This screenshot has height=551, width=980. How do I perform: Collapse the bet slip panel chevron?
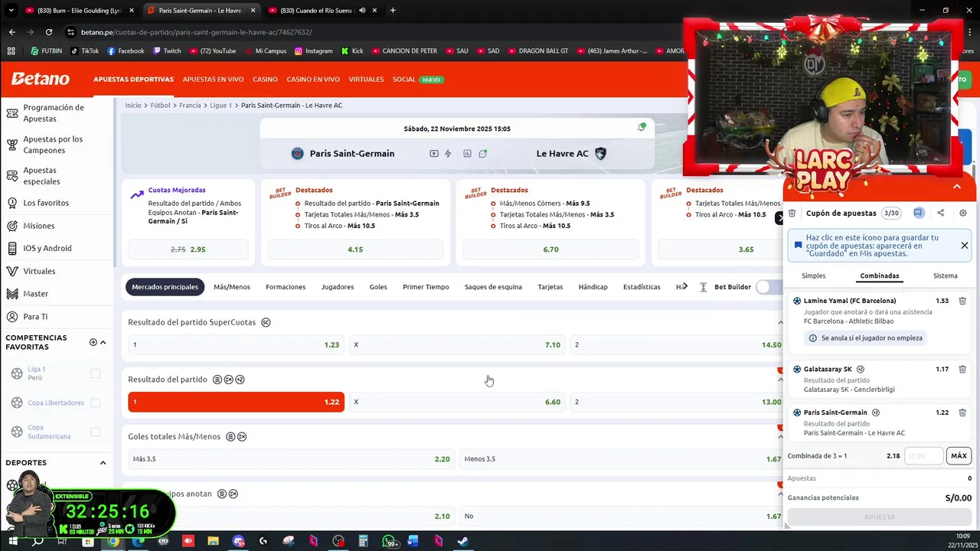tap(956, 186)
